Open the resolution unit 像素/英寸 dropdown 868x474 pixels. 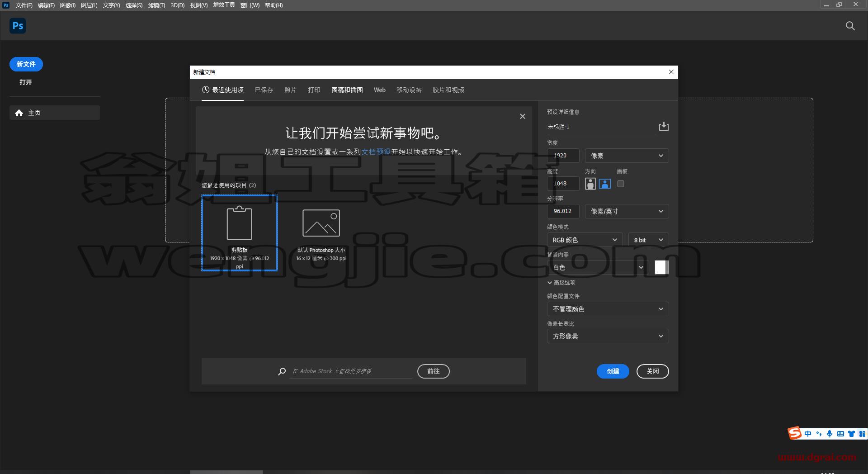click(627, 211)
